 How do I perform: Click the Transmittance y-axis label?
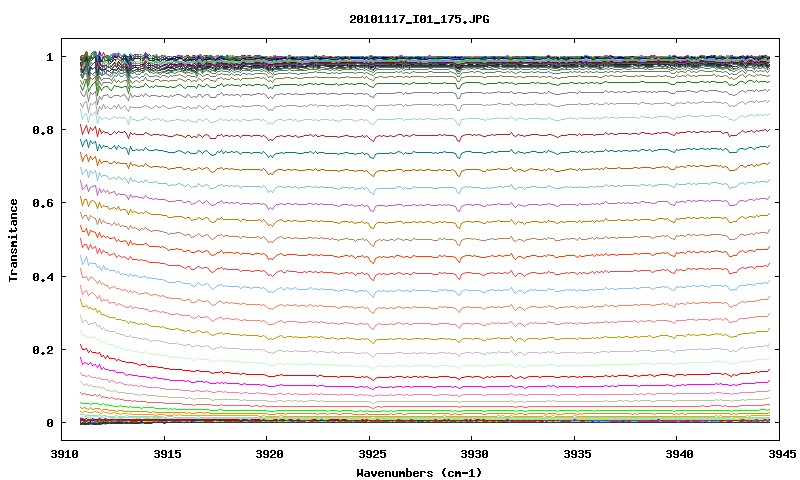pos(14,240)
